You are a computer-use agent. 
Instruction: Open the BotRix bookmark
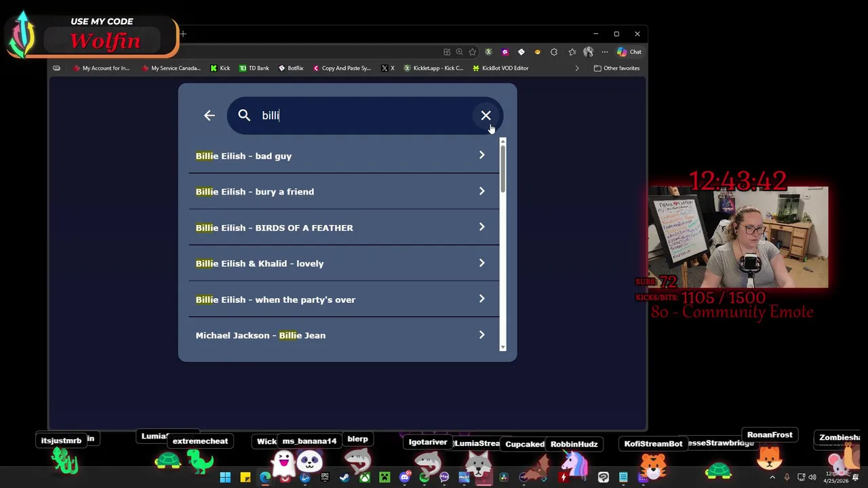(290, 68)
